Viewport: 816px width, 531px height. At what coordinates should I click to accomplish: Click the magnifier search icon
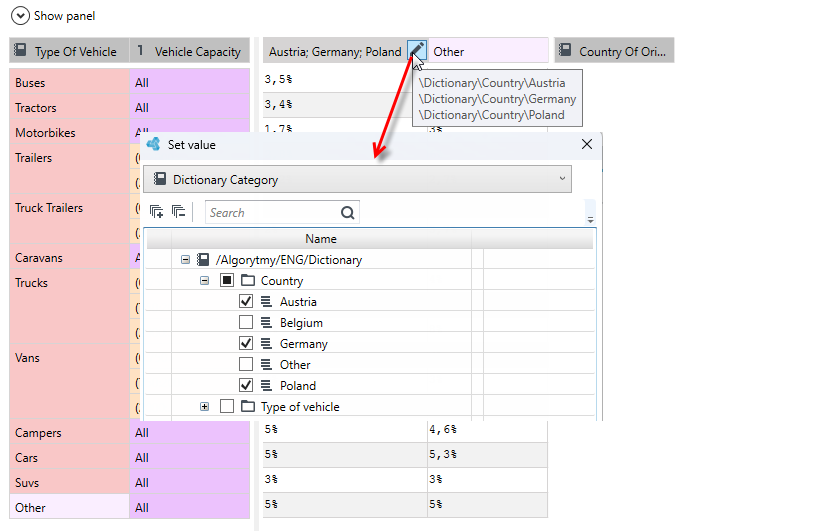pos(348,212)
